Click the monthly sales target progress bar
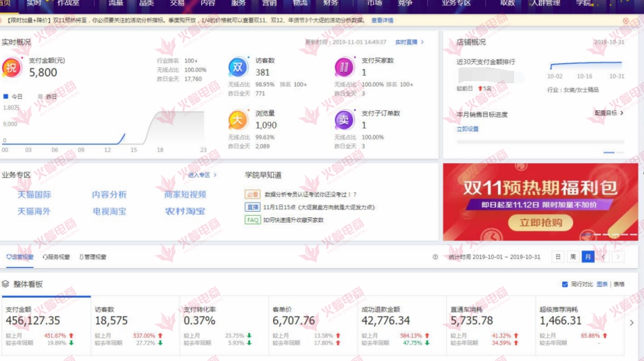644x361 pixels. (540, 142)
